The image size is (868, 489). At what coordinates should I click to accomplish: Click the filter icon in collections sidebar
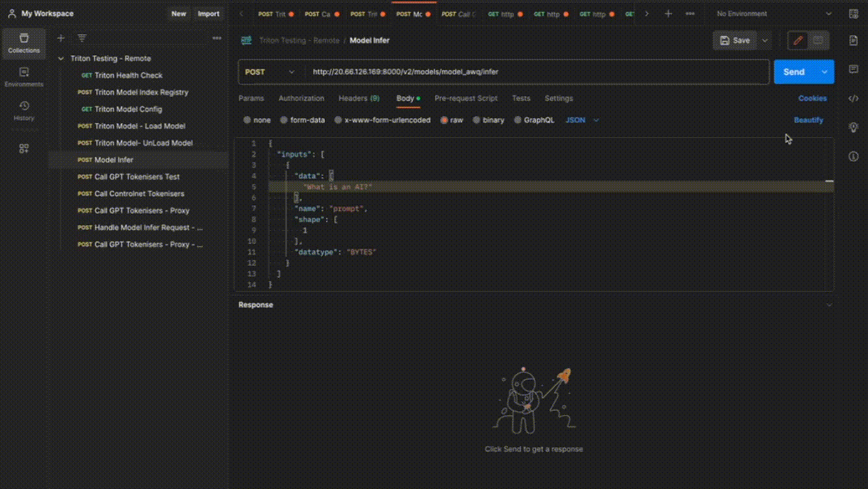(x=82, y=38)
